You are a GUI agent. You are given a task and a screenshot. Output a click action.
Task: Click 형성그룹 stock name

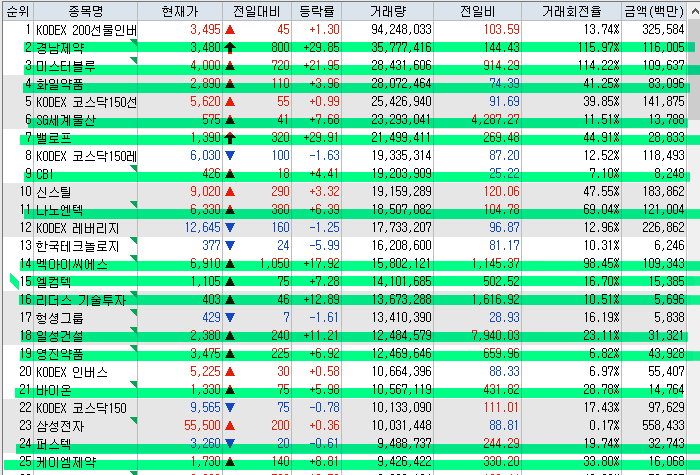tap(60, 318)
